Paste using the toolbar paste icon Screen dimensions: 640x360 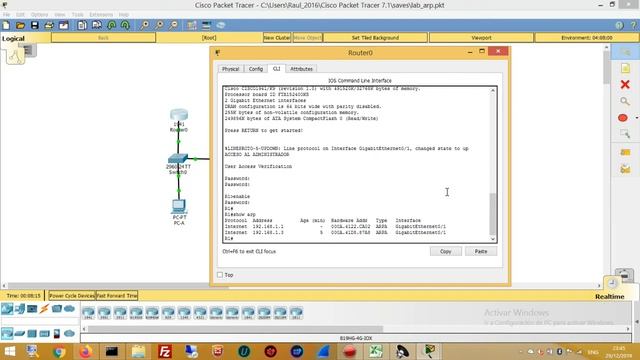click(97, 25)
